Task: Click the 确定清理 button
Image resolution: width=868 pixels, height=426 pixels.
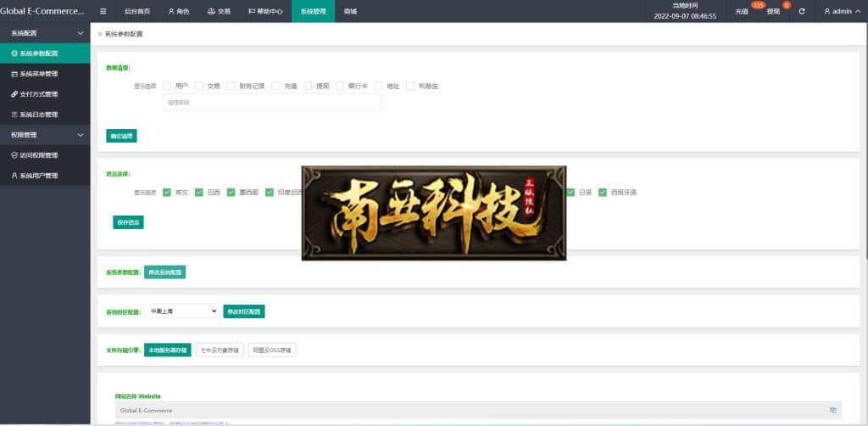Action: 121,137
